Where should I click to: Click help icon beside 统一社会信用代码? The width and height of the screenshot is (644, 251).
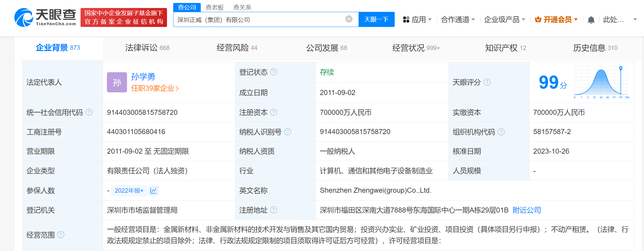[89, 112]
